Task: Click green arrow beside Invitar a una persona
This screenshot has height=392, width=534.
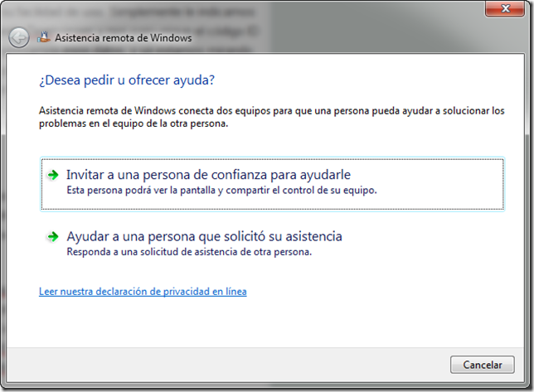Action: [x=53, y=175]
